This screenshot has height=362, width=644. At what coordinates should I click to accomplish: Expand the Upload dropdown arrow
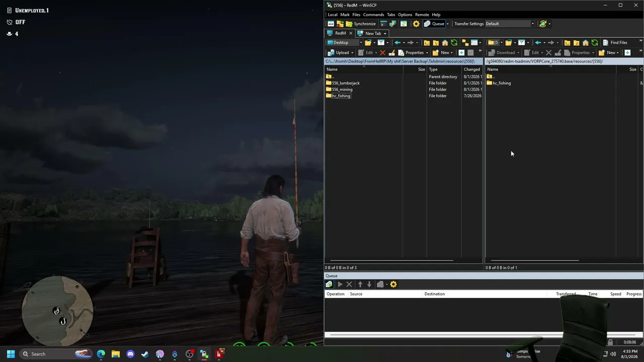(352, 52)
